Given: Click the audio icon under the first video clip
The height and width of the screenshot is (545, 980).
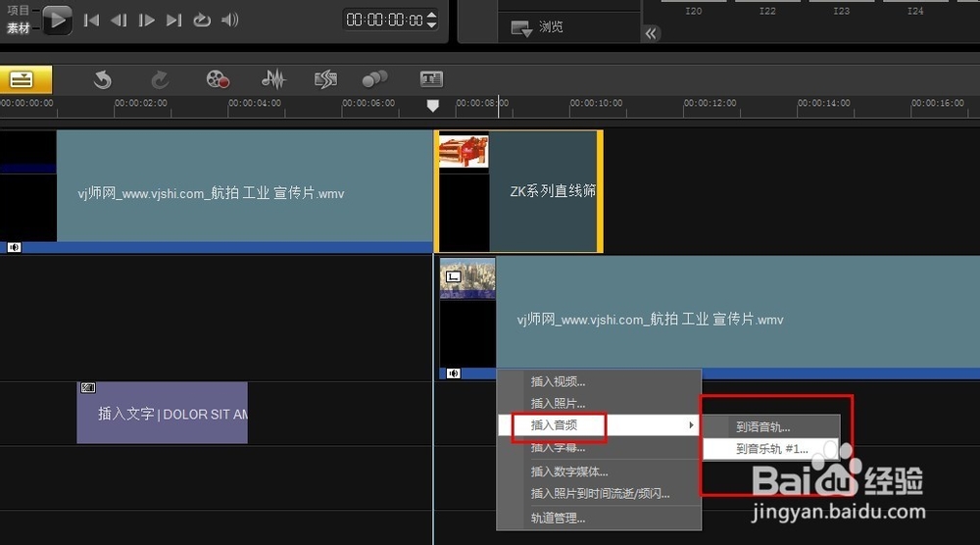Looking at the screenshot, I should 15,247.
